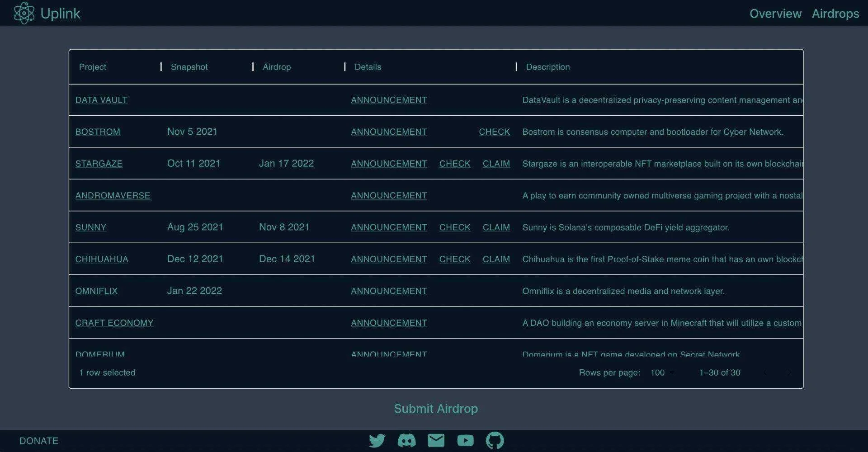Open the Airdrops nav link
868x452 pixels.
(835, 14)
